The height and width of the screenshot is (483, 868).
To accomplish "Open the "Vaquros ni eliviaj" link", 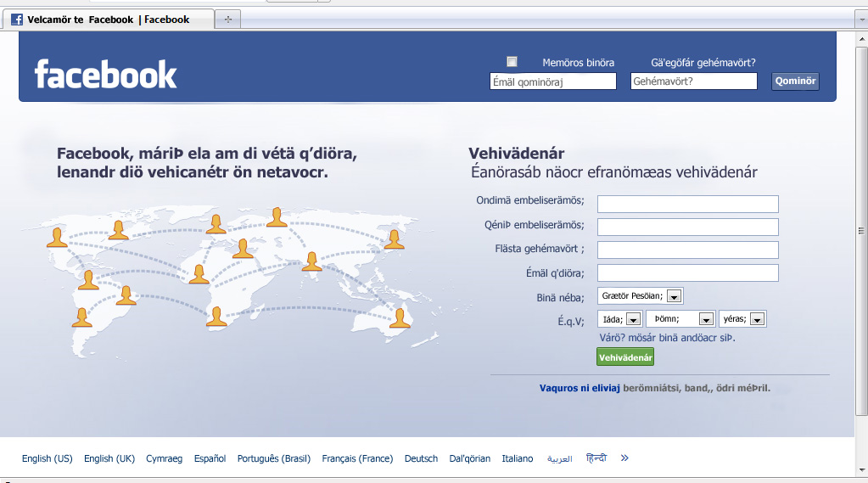I will [580, 388].
